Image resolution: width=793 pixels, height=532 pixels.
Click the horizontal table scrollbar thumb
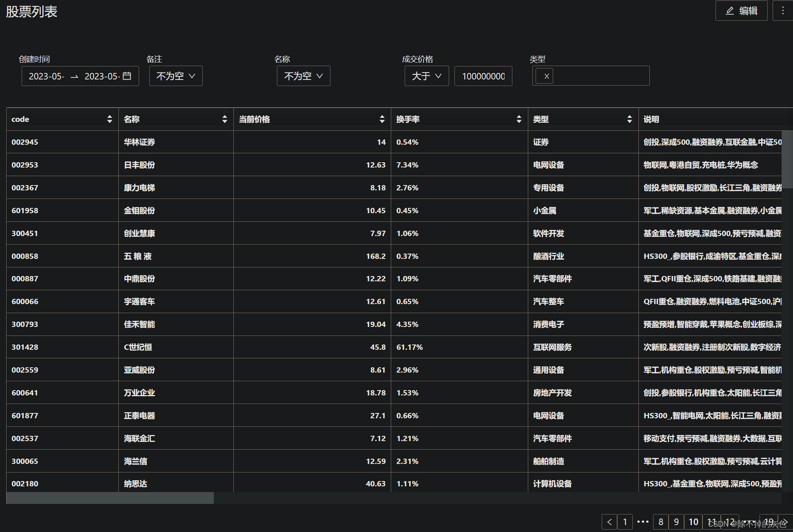point(110,498)
